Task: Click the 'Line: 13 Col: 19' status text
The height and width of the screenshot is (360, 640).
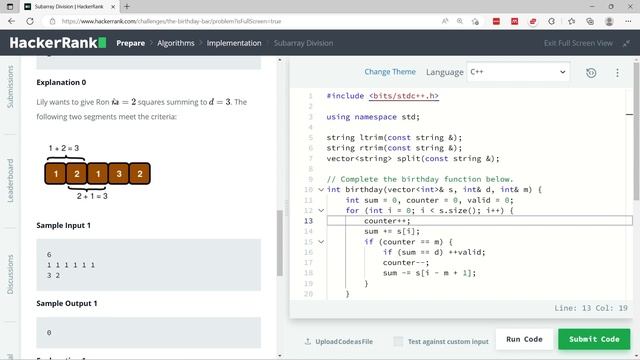Action: 591,308
